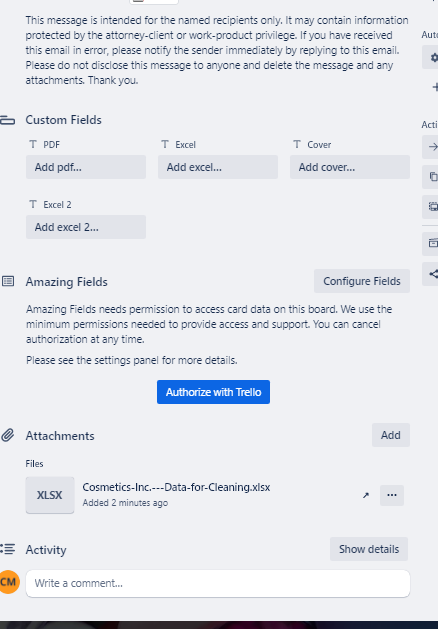438x629 pixels.
Task: Click the Add pdf... field
Action: pos(86,167)
